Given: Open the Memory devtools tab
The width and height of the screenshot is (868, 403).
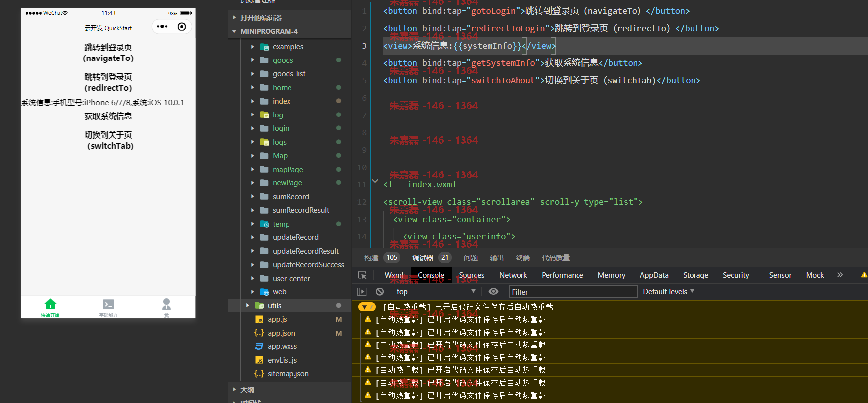Looking at the screenshot, I should (x=611, y=275).
